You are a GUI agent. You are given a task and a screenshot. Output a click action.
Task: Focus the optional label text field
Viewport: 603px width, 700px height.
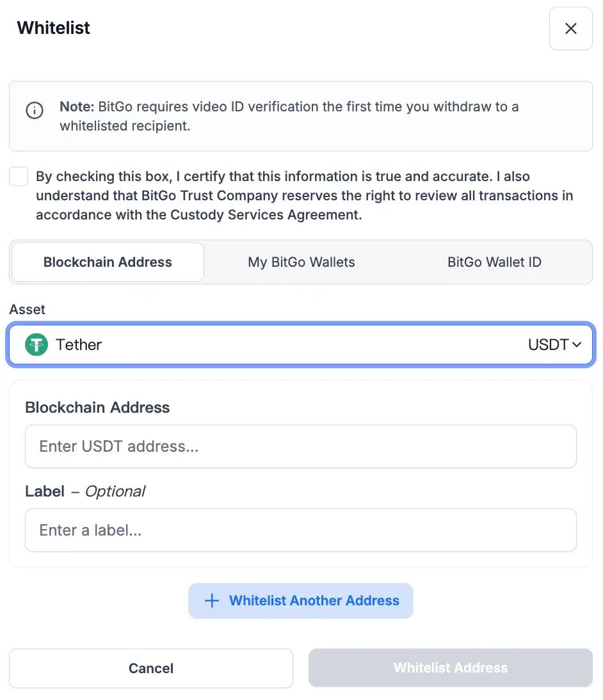301,530
